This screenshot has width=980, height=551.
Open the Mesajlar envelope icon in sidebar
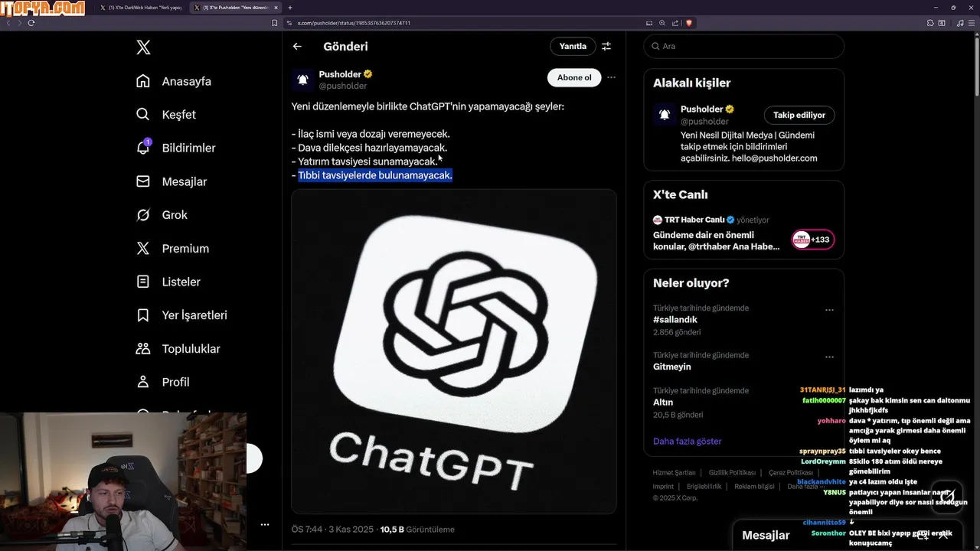click(143, 181)
